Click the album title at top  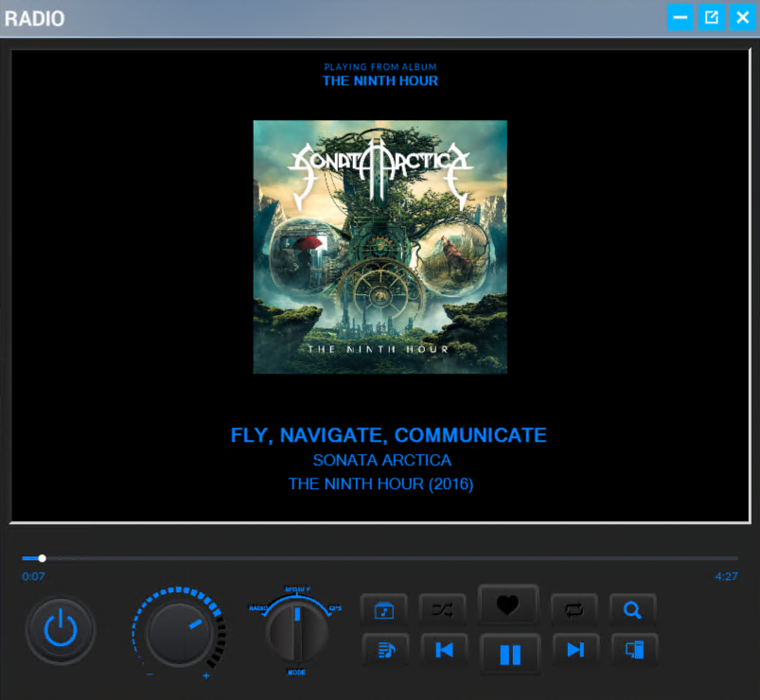coord(380,81)
